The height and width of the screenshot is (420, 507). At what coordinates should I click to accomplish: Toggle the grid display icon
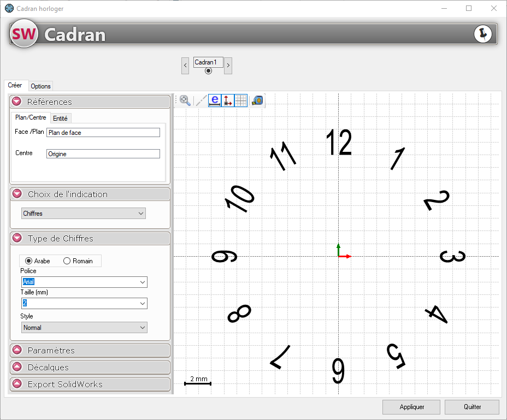point(241,100)
